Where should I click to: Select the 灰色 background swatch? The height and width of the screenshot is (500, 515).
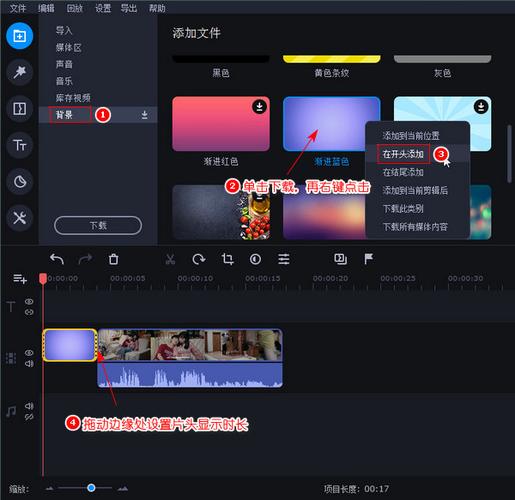(x=442, y=59)
